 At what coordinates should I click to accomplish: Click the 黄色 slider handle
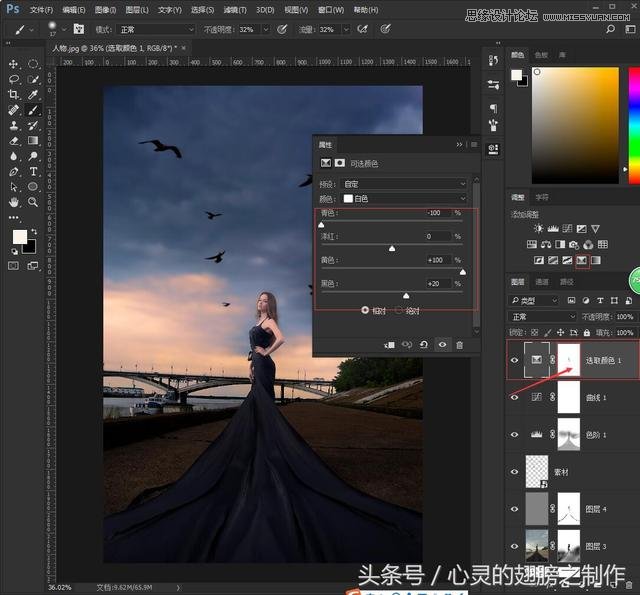[x=462, y=272]
